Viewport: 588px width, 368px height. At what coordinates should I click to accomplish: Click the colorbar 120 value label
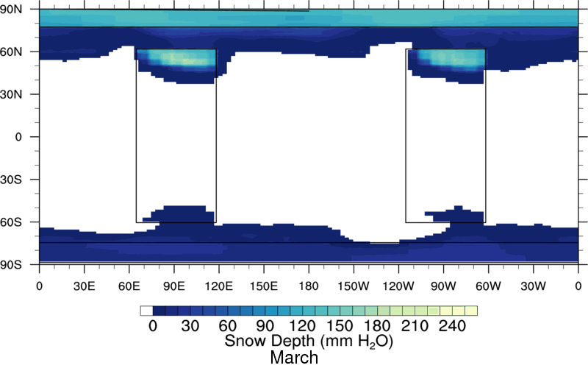[303, 325]
